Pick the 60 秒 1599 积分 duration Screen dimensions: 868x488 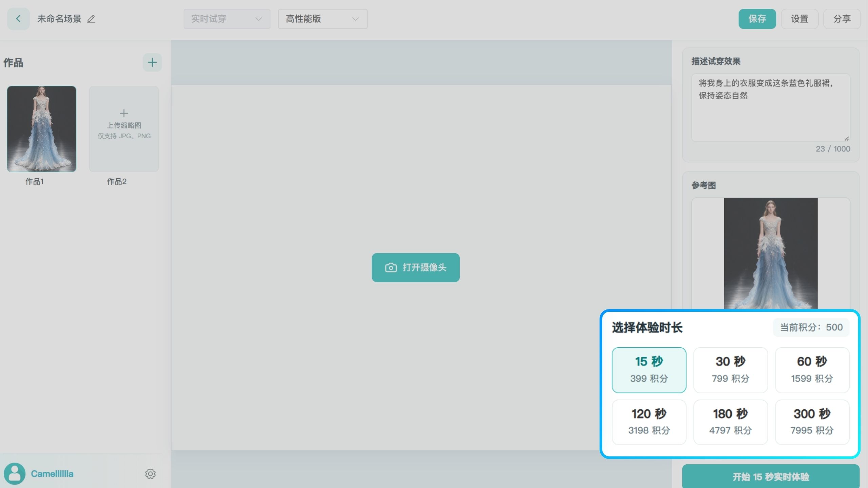pyautogui.click(x=812, y=370)
